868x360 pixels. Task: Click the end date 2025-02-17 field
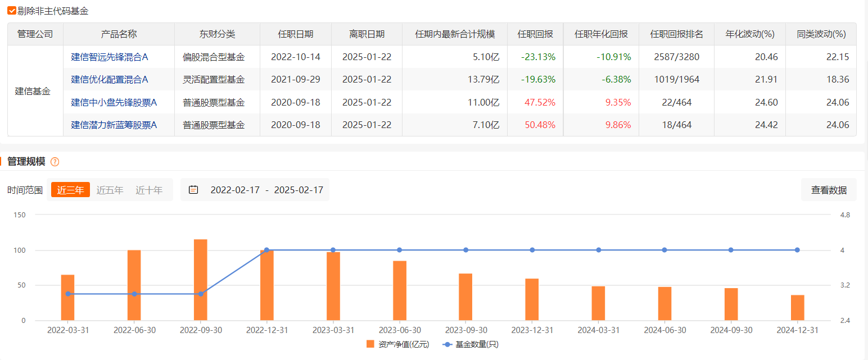click(x=299, y=190)
